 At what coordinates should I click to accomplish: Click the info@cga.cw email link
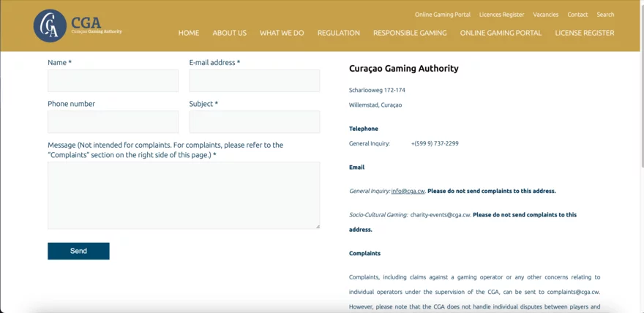point(408,191)
